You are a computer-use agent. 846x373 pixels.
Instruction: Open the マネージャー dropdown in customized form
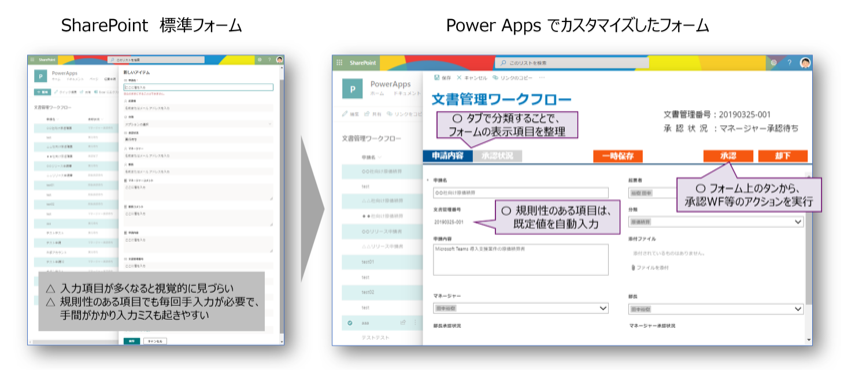[x=521, y=308]
